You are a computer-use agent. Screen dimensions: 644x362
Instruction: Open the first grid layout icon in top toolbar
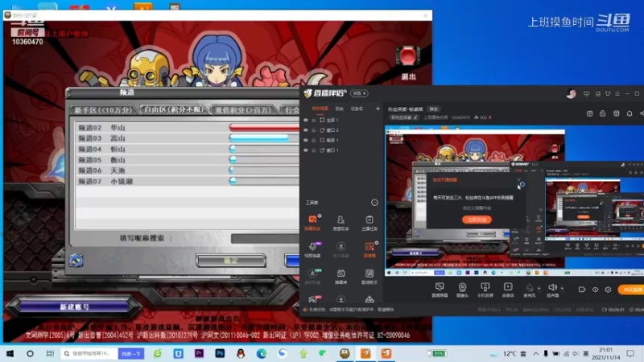(x=589, y=113)
